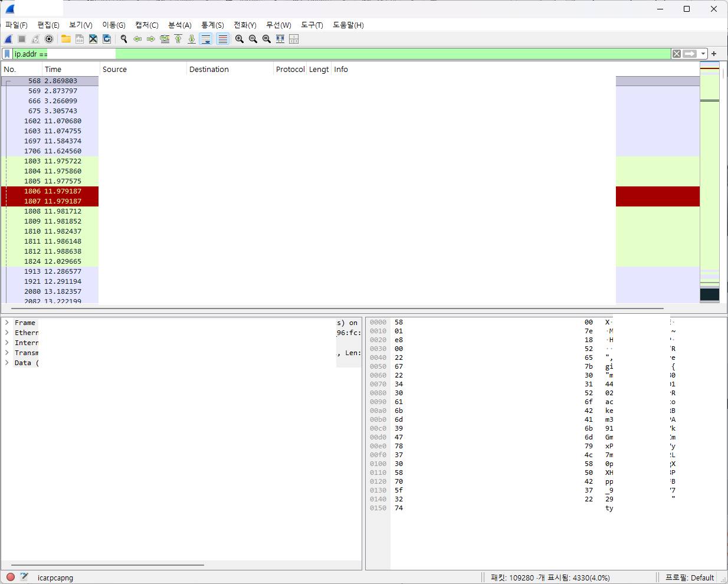
Task: Click the start capture shark fin icon
Action: tap(8, 39)
